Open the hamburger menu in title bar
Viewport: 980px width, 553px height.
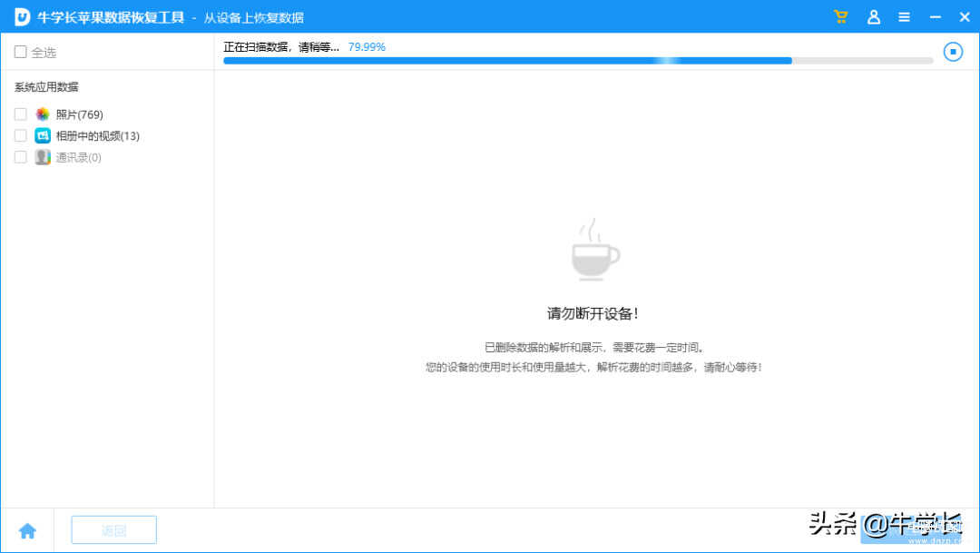[x=904, y=17]
